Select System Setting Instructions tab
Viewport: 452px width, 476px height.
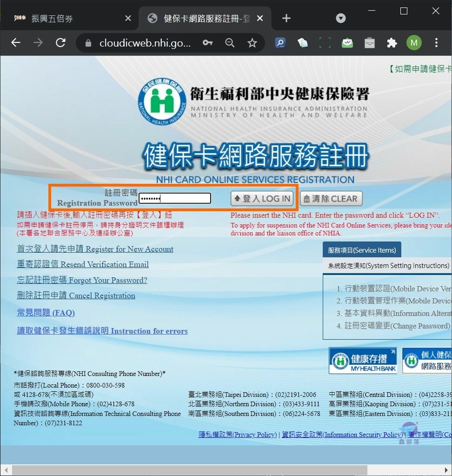click(x=388, y=265)
